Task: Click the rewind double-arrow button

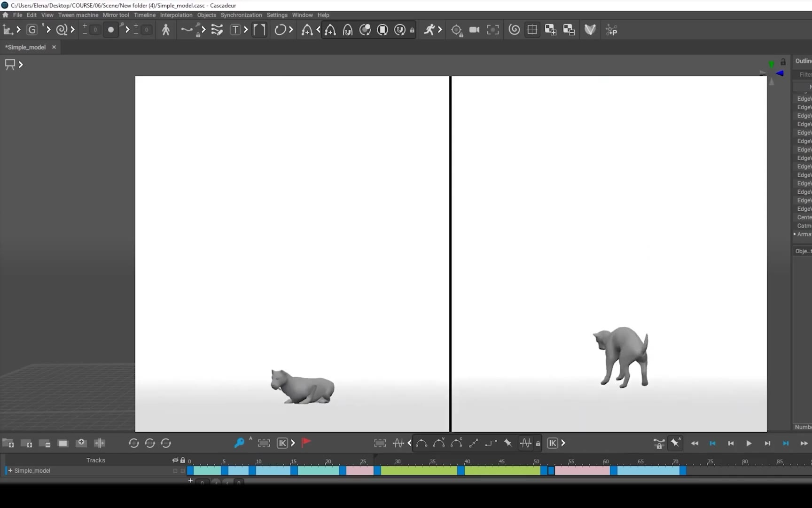Action: click(x=695, y=443)
